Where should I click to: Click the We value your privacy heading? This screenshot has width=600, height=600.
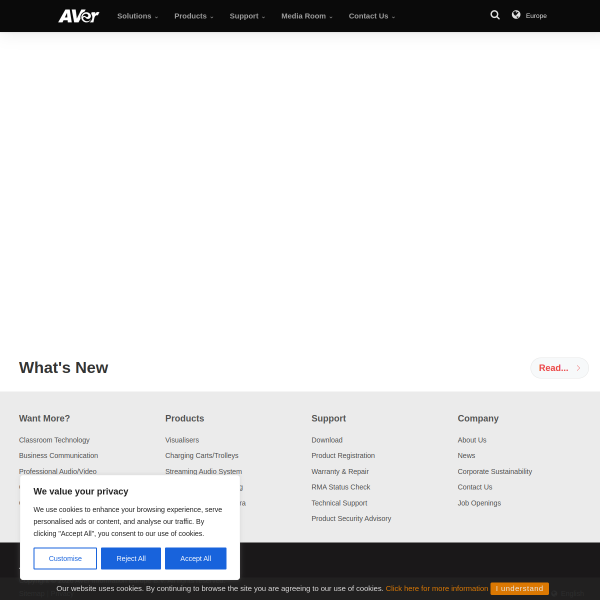point(81,491)
